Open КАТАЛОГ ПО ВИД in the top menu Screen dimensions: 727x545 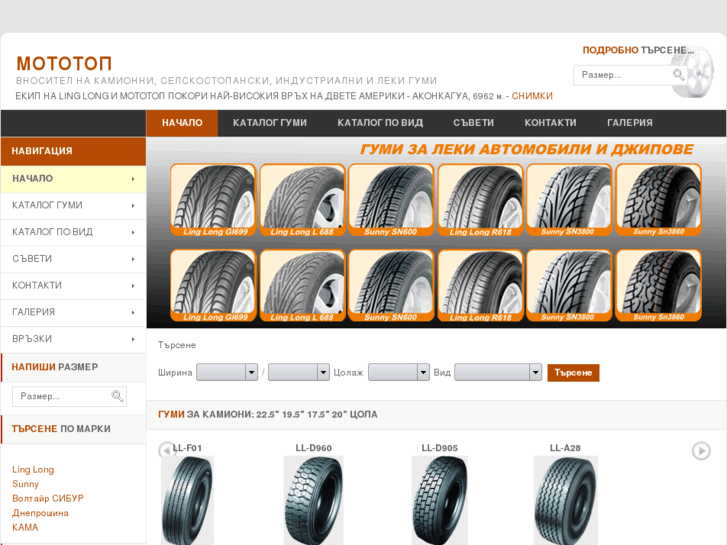click(380, 123)
